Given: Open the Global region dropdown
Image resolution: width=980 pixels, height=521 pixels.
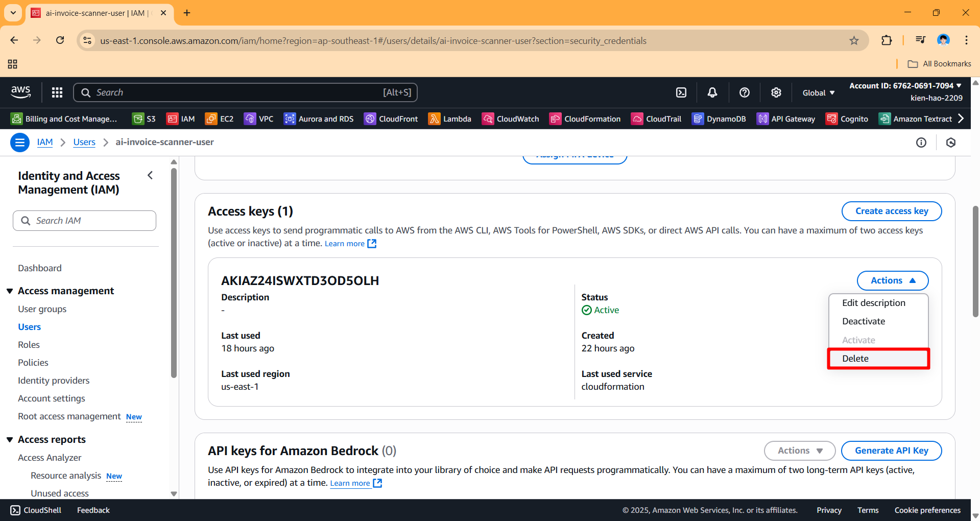Looking at the screenshot, I should pyautogui.click(x=818, y=92).
